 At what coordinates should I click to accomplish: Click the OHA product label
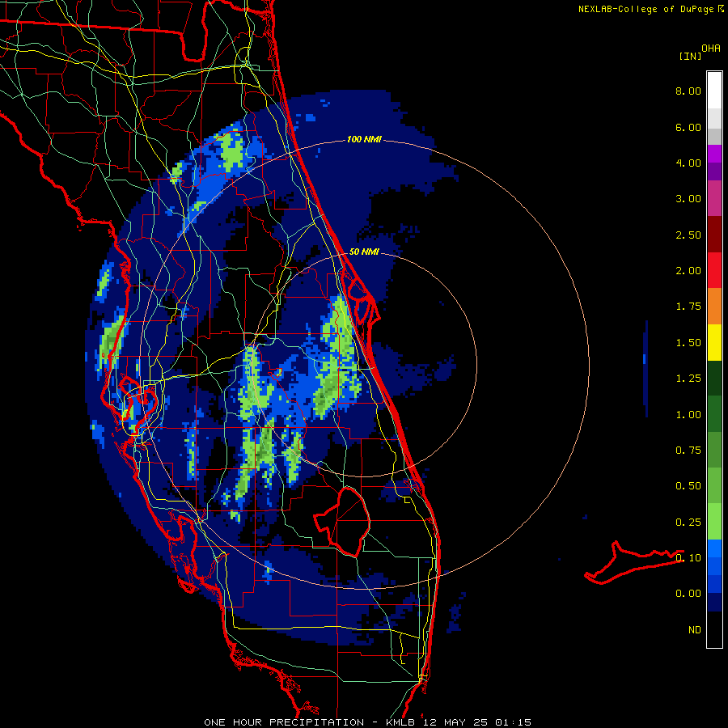[711, 49]
